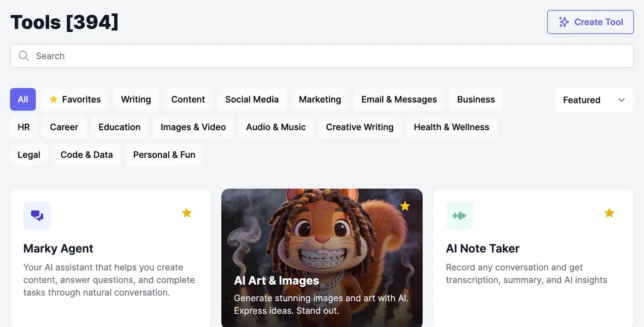Image resolution: width=644 pixels, height=327 pixels.
Task: Click the AI Note Taker waveform icon
Action: tap(460, 216)
